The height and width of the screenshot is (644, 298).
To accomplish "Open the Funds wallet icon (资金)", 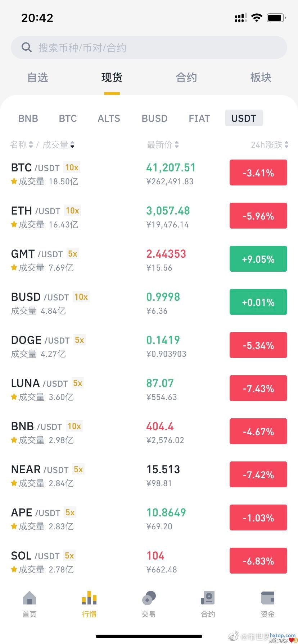I will (x=267, y=598).
